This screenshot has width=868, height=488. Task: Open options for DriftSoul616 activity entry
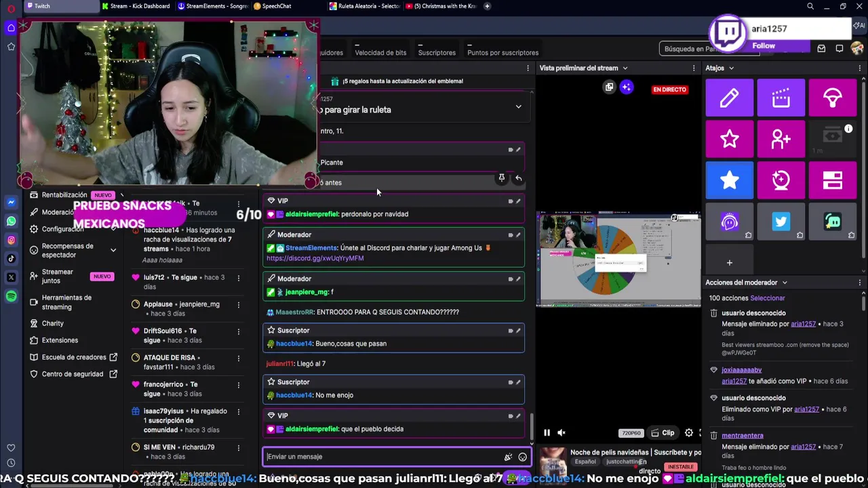pos(238,331)
